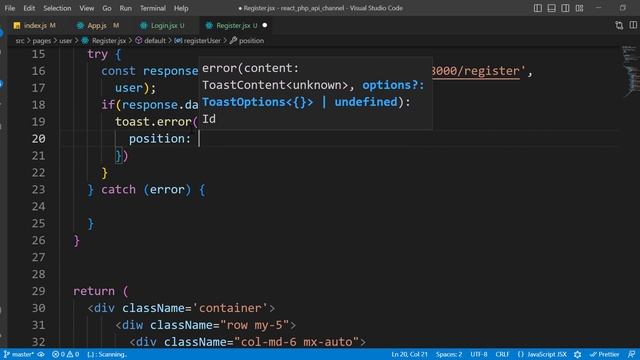640x360 pixels.
Task: Click 'position:' in the code
Action: (x=160, y=139)
